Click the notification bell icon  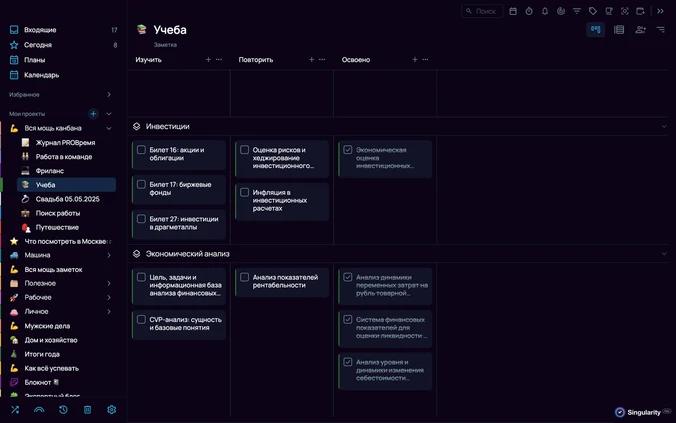pos(545,11)
